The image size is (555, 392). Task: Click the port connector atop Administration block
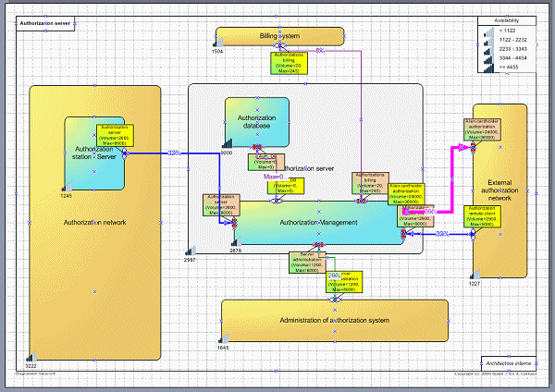(x=335, y=300)
